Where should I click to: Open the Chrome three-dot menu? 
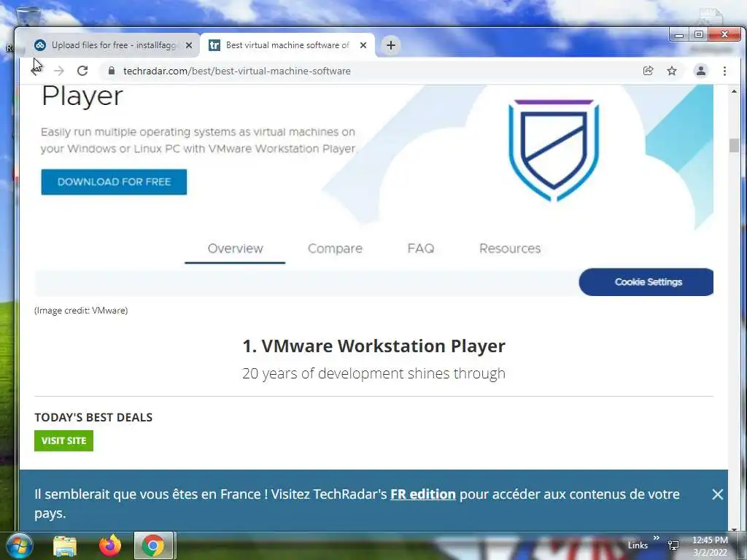(724, 71)
